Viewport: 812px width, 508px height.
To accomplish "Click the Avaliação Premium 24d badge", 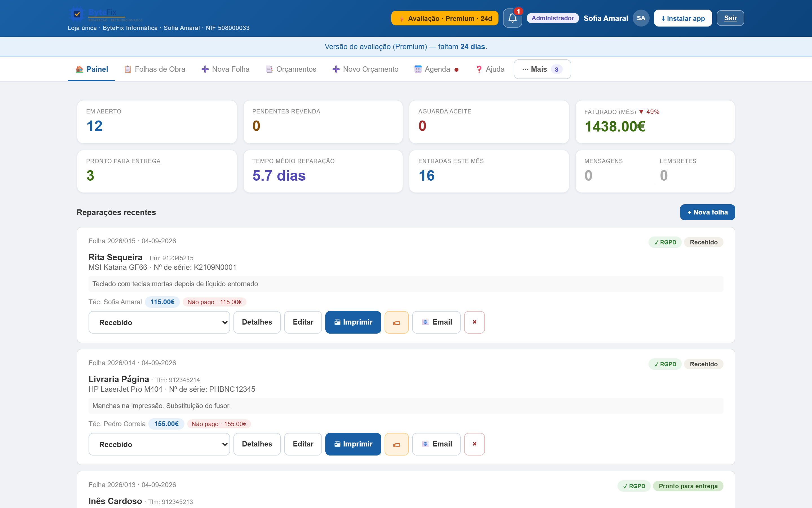I will [x=445, y=18].
